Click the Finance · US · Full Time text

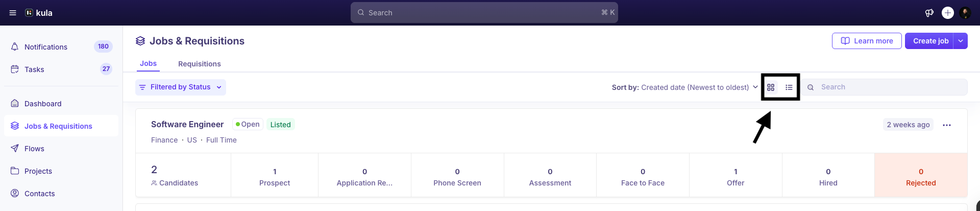click(x=194, y=140)
